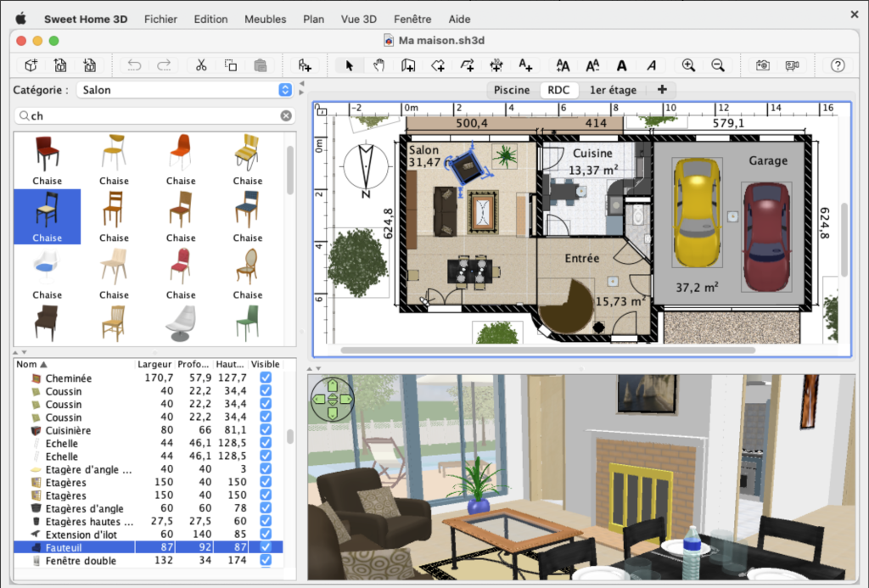This screenshot has height=588, width=869.
Task: Open the Meubles menu
Action: pos(265,20)
